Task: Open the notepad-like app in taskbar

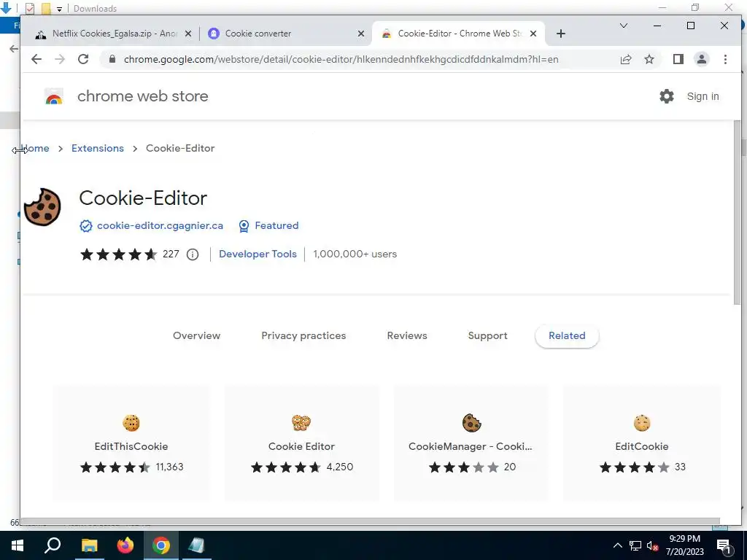Action: tap(196, 545)
